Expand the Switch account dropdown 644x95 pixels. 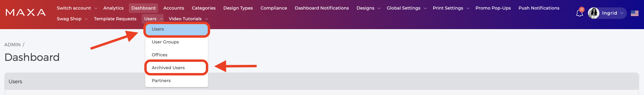click(77, 8)
